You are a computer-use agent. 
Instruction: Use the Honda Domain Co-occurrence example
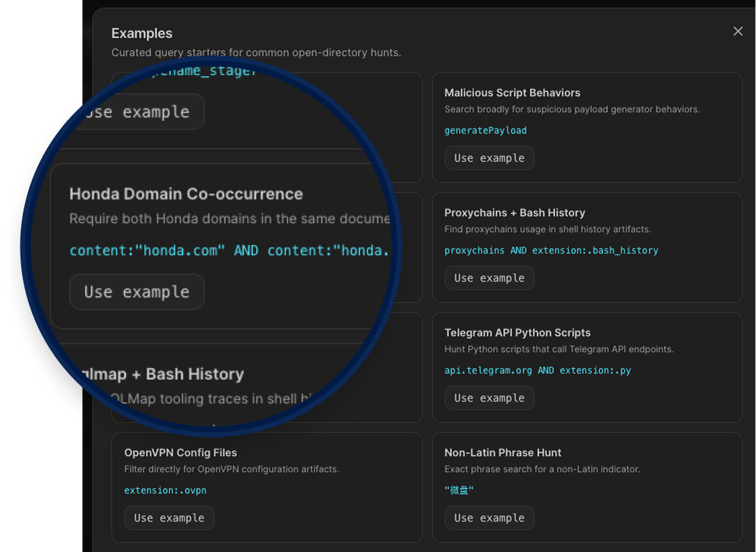pyautogui.click(x=137, y=292)
